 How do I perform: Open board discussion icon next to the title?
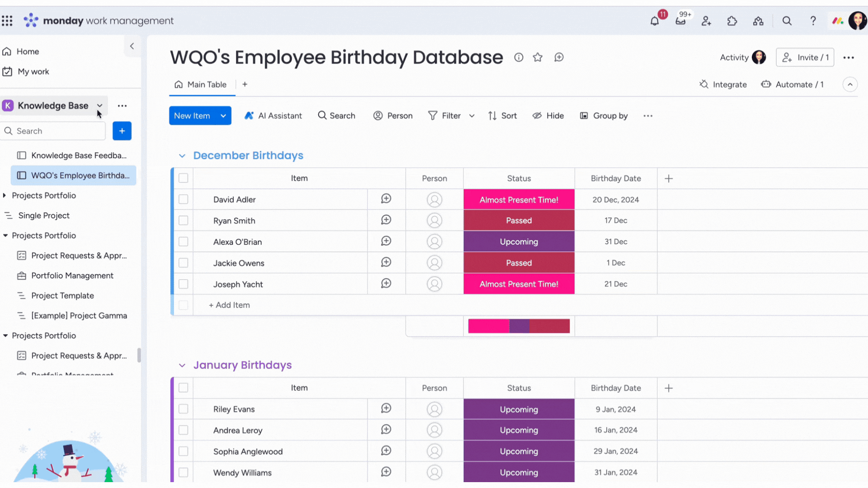coord(559,57)
